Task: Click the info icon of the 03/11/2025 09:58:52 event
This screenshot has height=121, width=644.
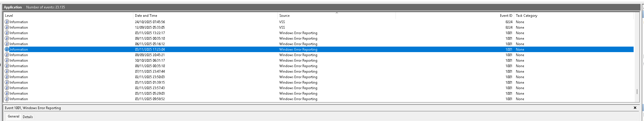Action: pos(7,99)
